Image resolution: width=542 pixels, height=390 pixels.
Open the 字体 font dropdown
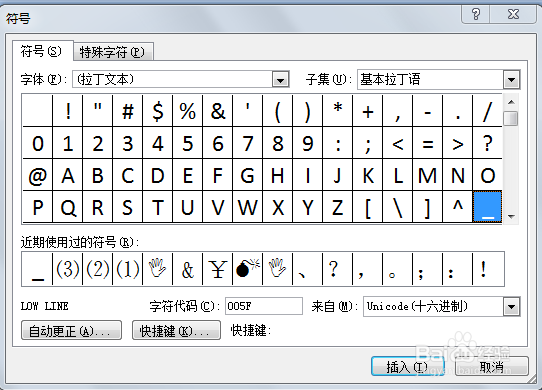click(x=280, y=80)
